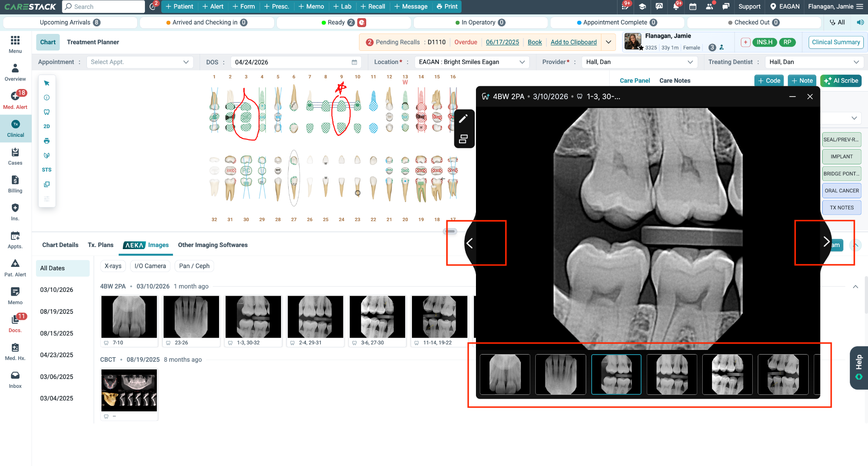Screen dimensions: 868x466
Task: Switch to Care Notes tab
Action: pos(675,80)
